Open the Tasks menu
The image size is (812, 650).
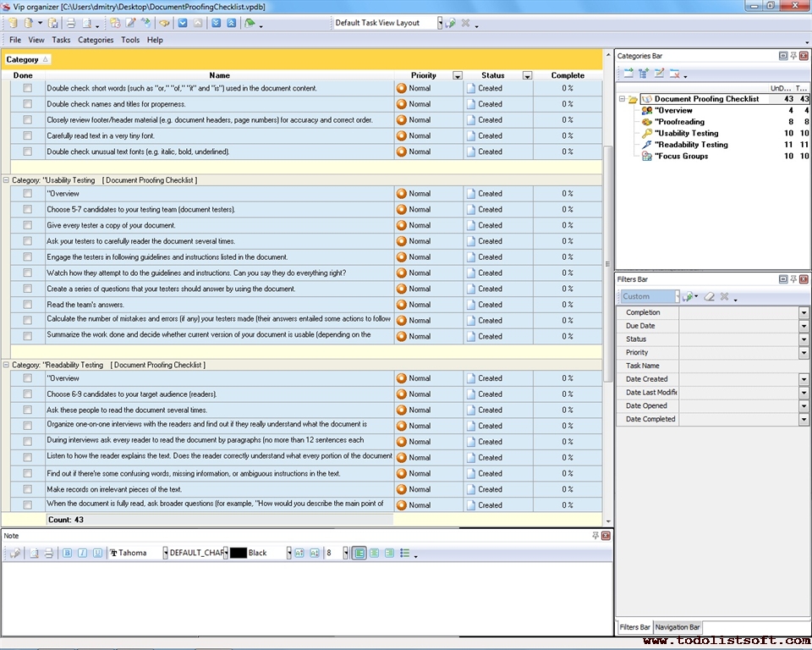point(61,40)
